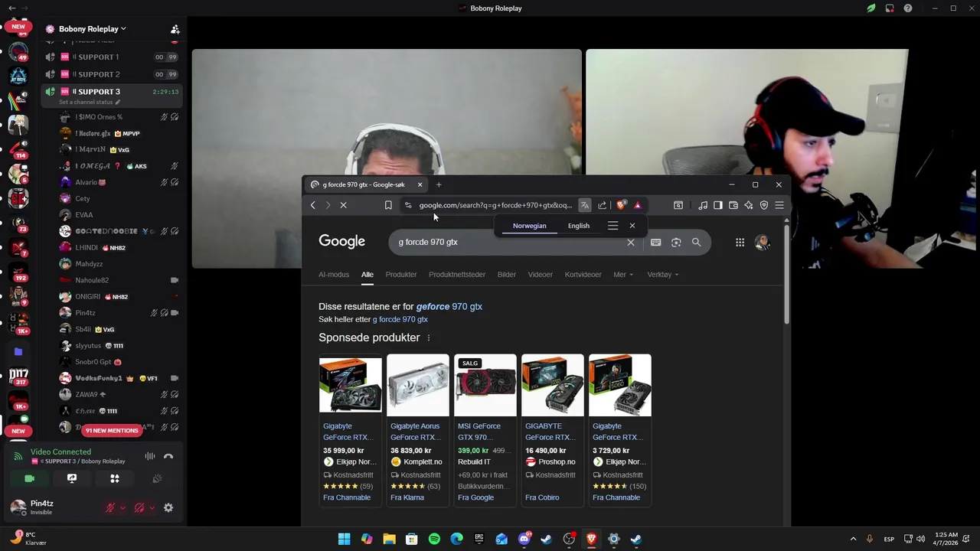Select Norwegian in translate popup
The height and width of the screenshot is (551, 980).
(x=529, y=226)
